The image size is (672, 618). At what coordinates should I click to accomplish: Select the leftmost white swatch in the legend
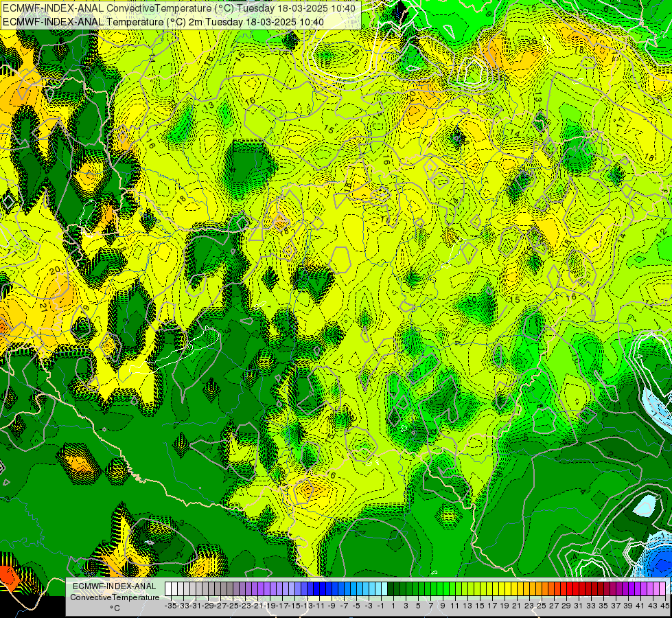pos(168,589)
